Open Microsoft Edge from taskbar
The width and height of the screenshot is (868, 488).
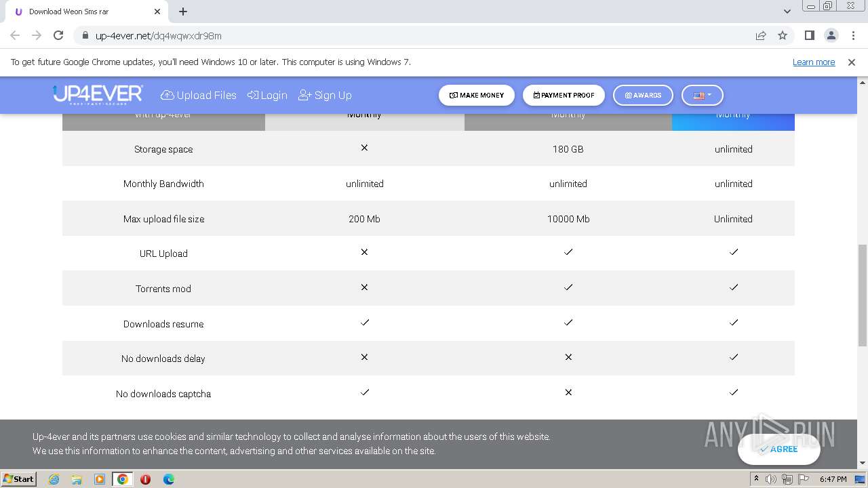[168, 479]
